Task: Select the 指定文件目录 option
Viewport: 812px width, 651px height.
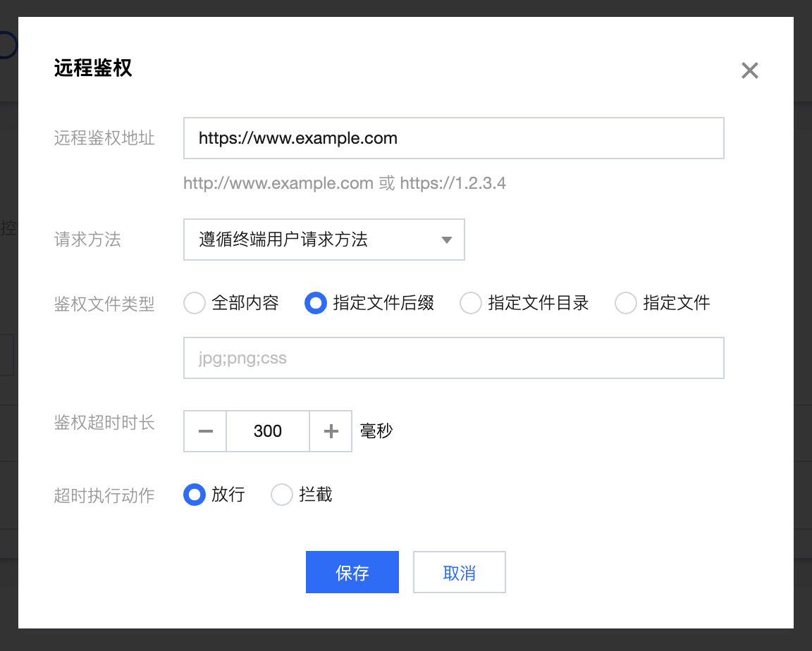Action: (470, 303)
